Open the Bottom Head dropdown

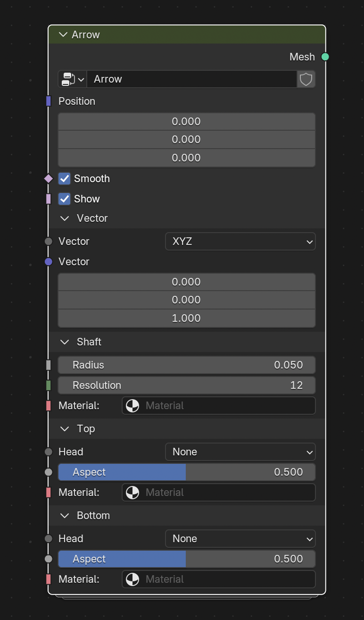click(240, 539)
